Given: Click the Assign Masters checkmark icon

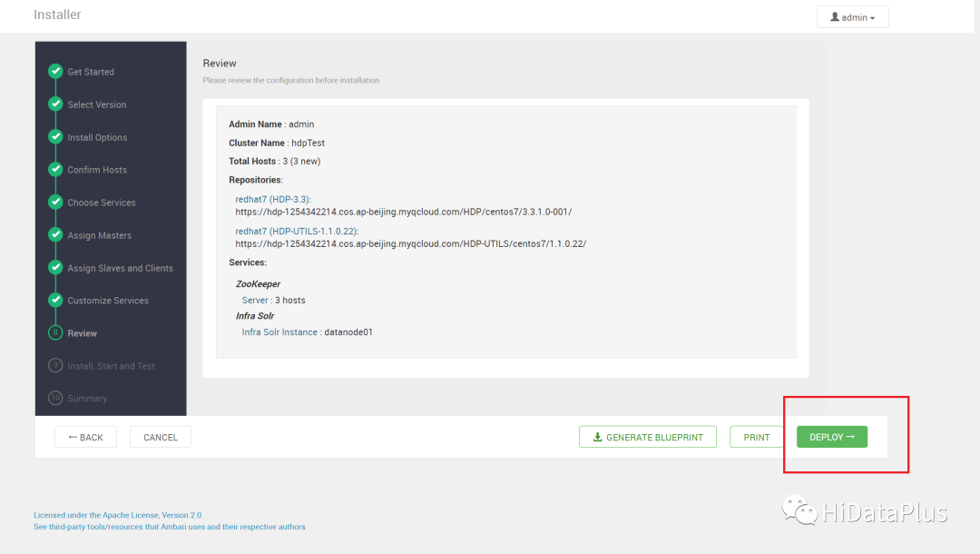Looking at the screenshot, I should click(x=55, y=234).
